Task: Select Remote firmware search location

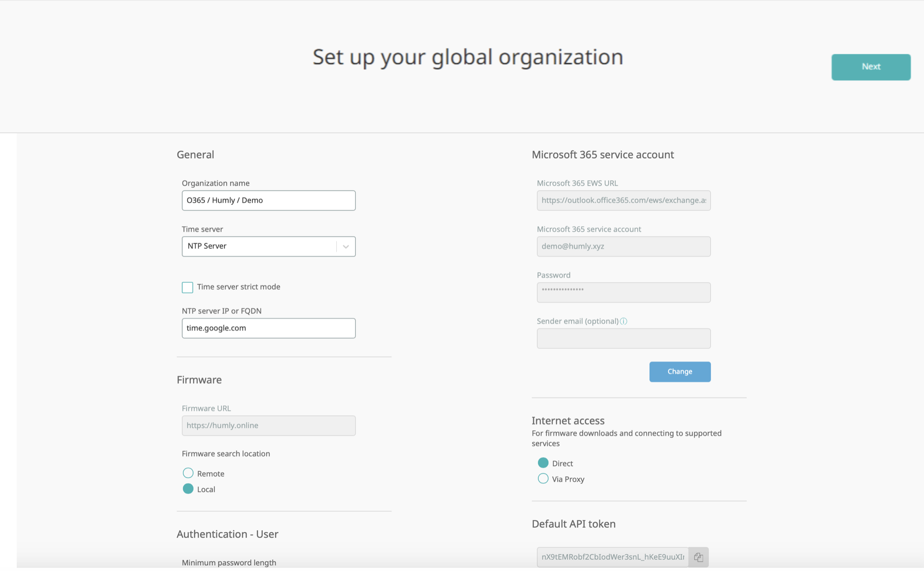Action: coord(188,473)
